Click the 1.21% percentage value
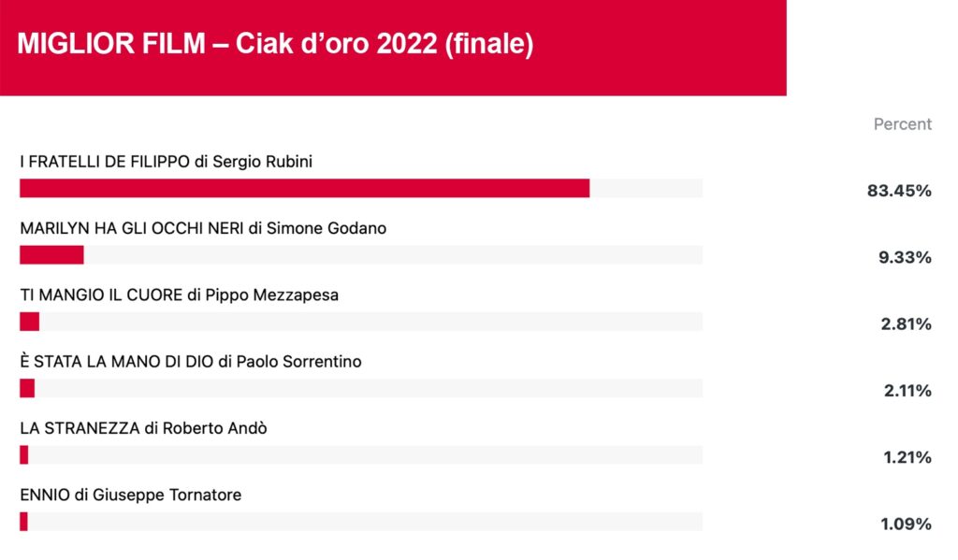This screenshot has height=560, width=958. (907, 457)
